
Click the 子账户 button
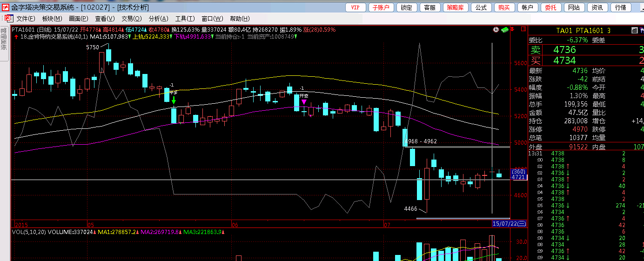tap(381, 7)
